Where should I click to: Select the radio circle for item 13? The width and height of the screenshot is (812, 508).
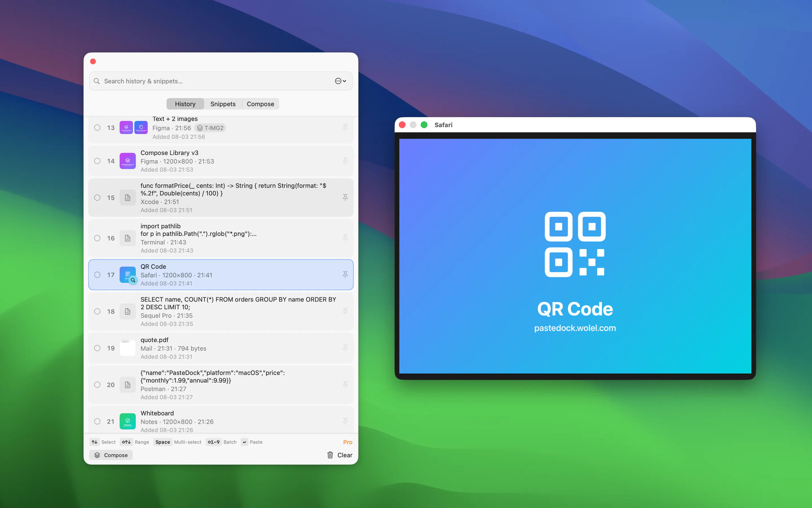[x=97, y=128]
